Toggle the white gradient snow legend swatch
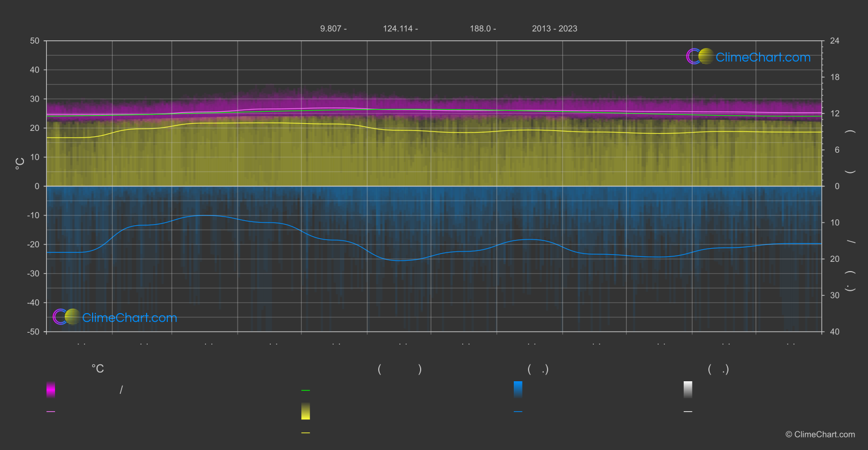Screen dimensions: 868x450 click(688, 389)
